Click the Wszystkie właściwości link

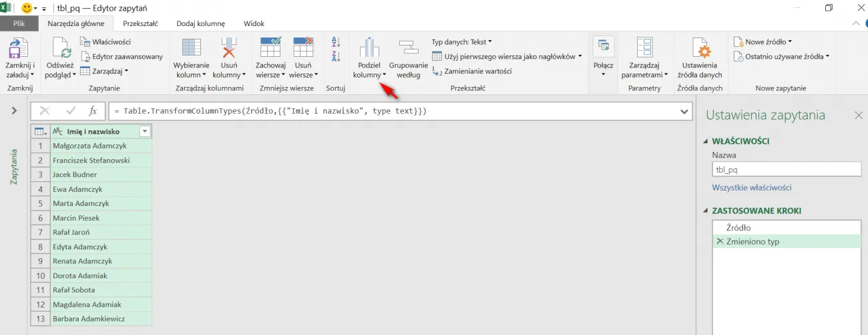(x=752, y=188)
